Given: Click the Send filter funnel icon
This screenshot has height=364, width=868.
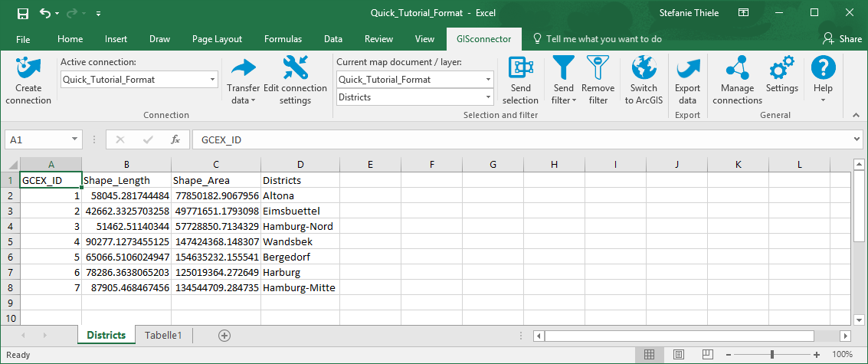Looking at the screenshot, I should (x=564, y=67).
